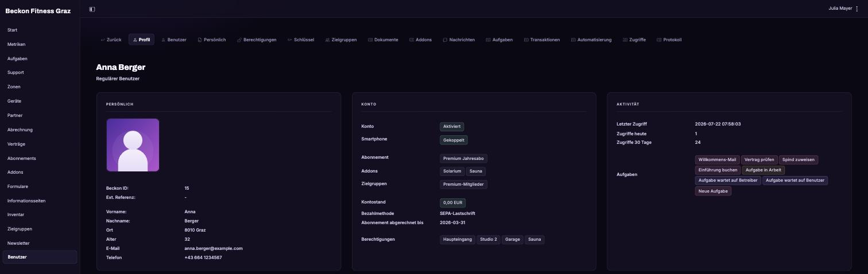Open the Addons tab in the profile bar
868x274 pixels.
tap(420, 40)
